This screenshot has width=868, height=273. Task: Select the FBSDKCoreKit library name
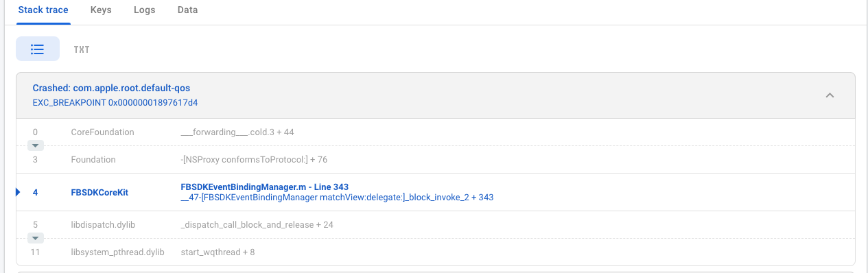(x=99, y=193)
